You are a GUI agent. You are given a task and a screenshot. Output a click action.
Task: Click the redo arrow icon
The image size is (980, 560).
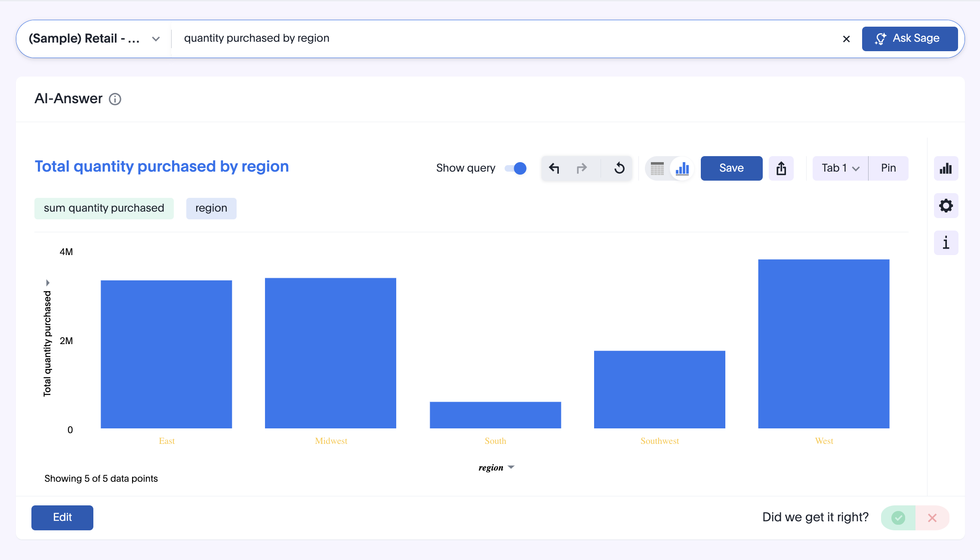click(582, 168)
